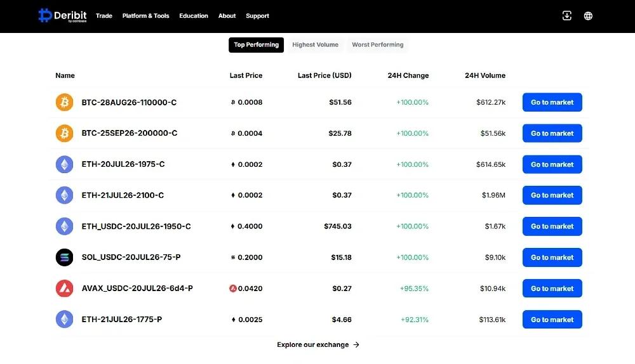635x364 pixels.
Task: Click the arrow next to Explore our exchange
Action: (x=356, y=344)
